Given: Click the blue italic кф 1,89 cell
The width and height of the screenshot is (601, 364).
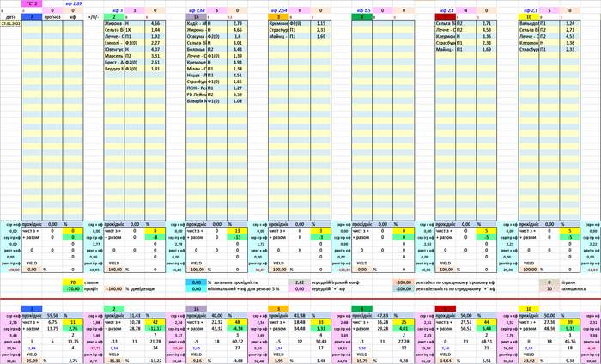Looking at the screenshot, I should pyautogui.click(x=73, y=3).
